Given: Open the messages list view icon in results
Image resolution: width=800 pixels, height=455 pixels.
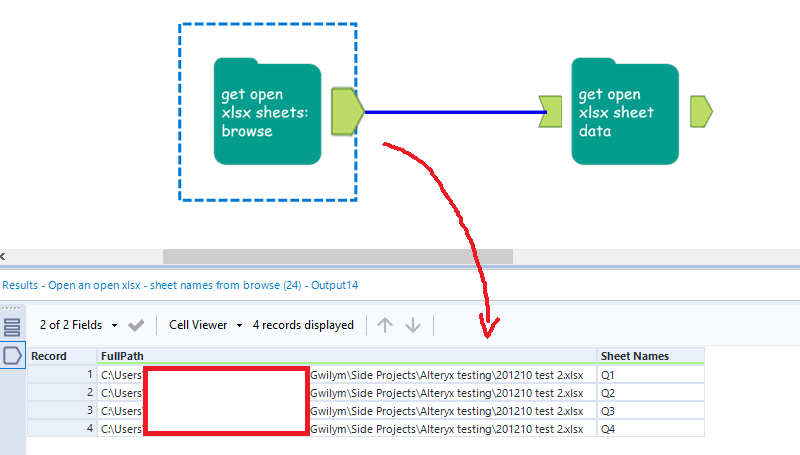Looking at the screenshot, I should 12,327.
